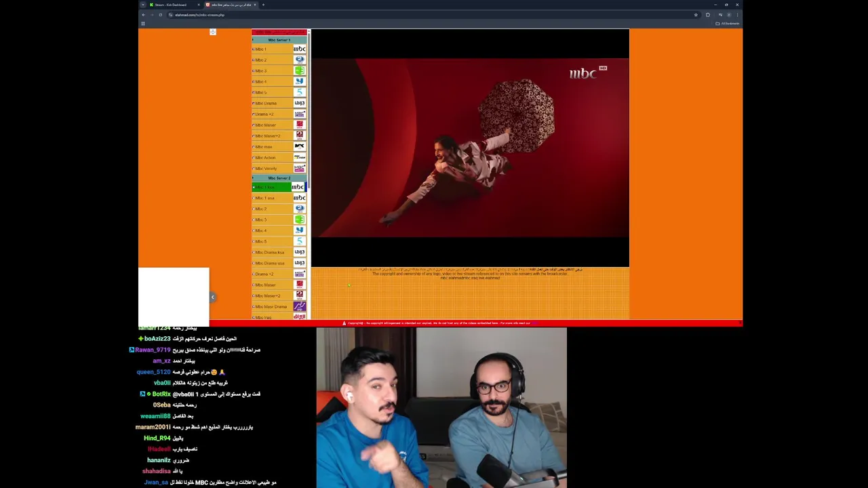This screenshot has width=868, height=488.
Task: Click the Drama +2 label in Server 2
Action: click(x=264, y=274)
